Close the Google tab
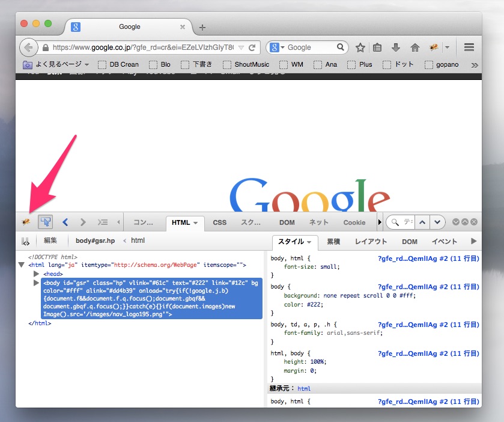Screen dimensions: 504x422 click(182, 27)
